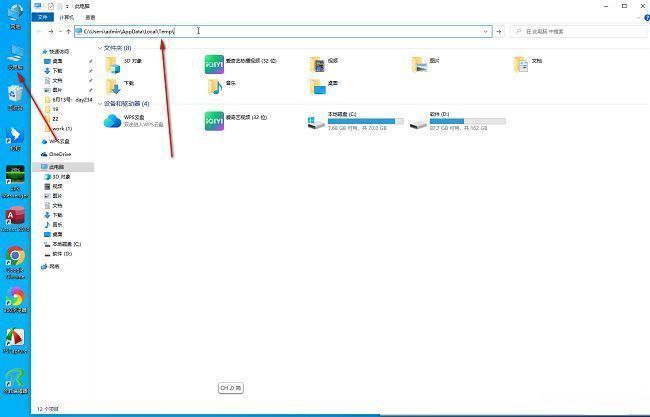
Task: Open the Recycle Bin desktop icon
Action: pyautogui.click(x=15, y=95)
